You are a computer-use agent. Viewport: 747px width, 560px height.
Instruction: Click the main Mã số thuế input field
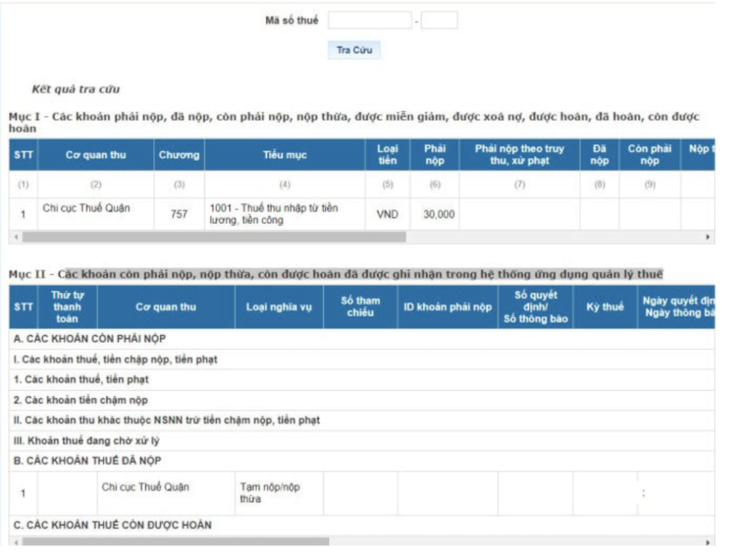tap(369, 20)
